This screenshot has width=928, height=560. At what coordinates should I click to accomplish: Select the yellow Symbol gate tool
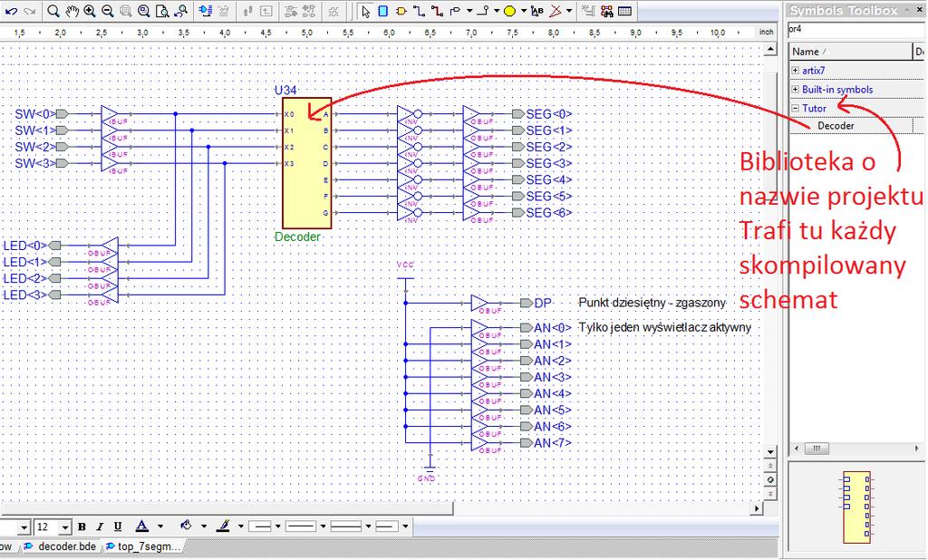point(401,11)
